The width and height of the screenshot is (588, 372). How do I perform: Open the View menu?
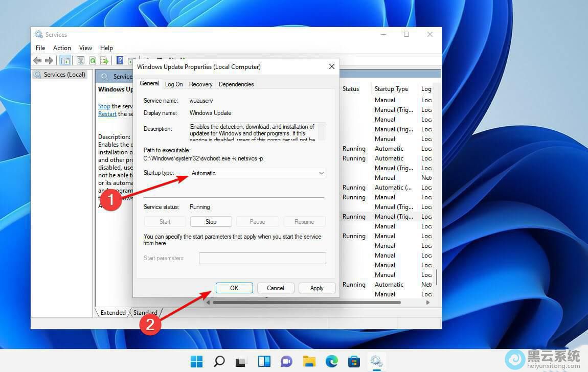(x=85, y=48)
